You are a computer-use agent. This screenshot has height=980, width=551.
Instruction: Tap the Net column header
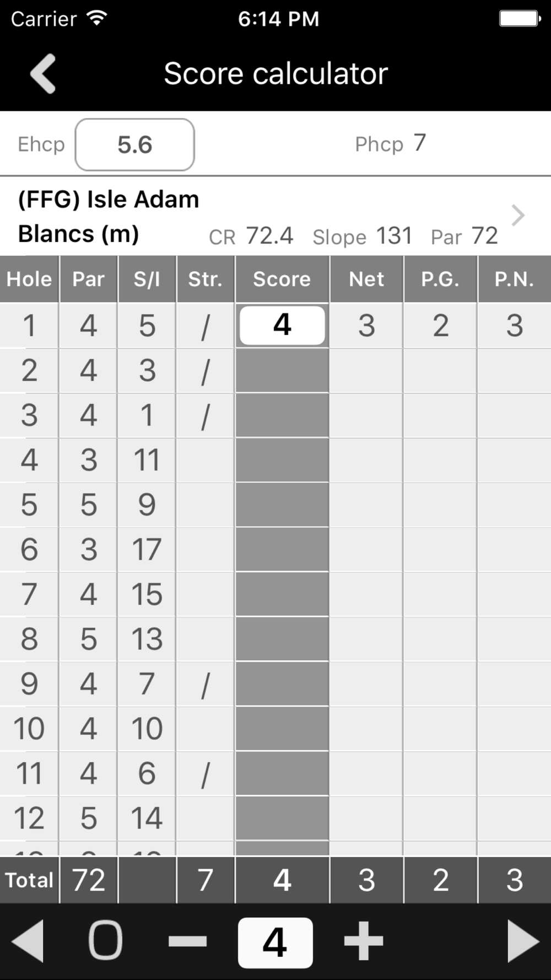[x=366, y=279]
